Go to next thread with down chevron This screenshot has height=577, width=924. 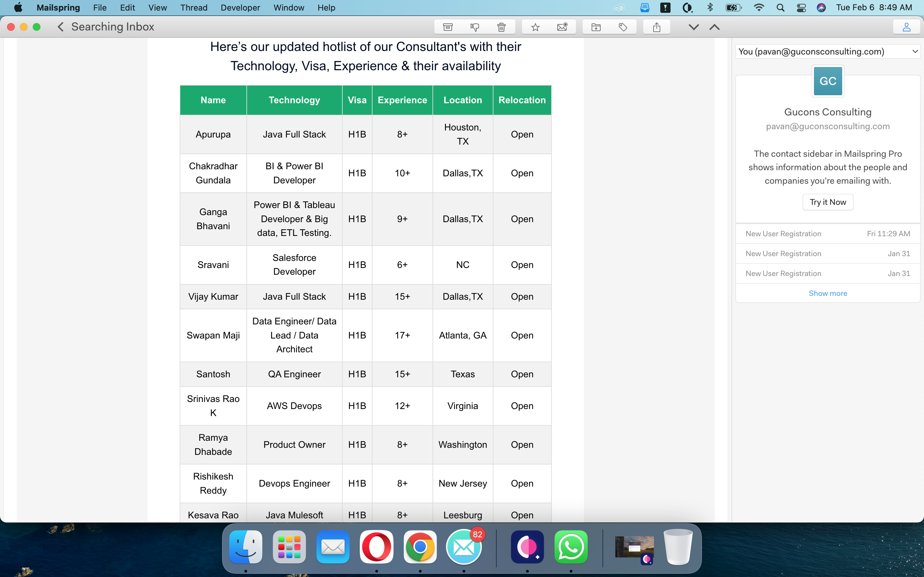[x=694, y=27]
